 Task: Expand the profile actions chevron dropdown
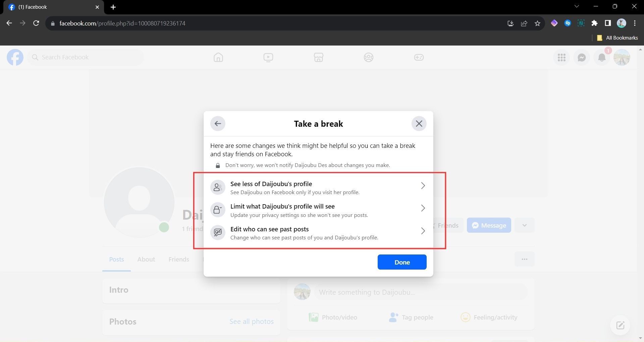pyautogui.click(x=524, y=225)
